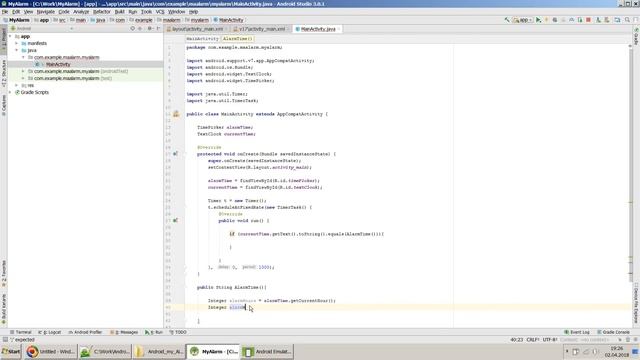640x360 pixels.
Task: Open the app run configuration dropdown
Action: pyautogui.click(x=523, y=20)
